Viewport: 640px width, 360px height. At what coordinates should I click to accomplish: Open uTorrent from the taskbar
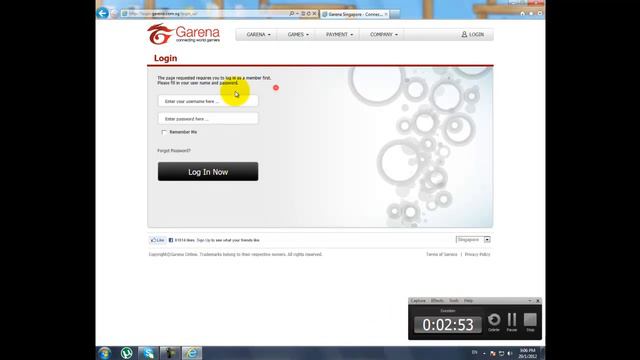127,353
